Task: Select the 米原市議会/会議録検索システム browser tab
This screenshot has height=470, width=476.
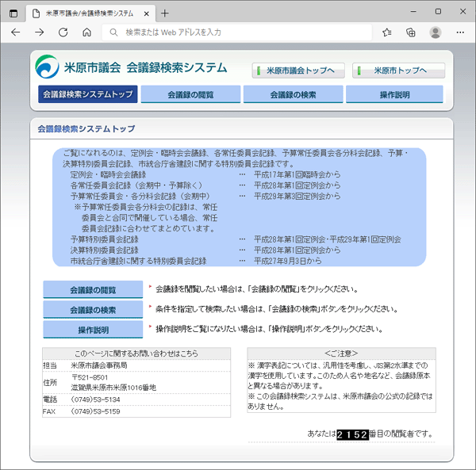Action: tap(91, 13)
